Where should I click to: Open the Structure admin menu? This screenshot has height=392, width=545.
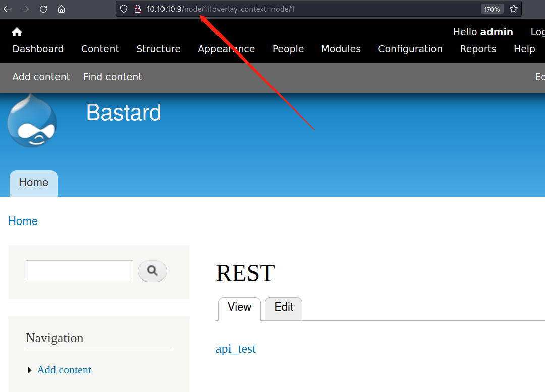point(158,49)
